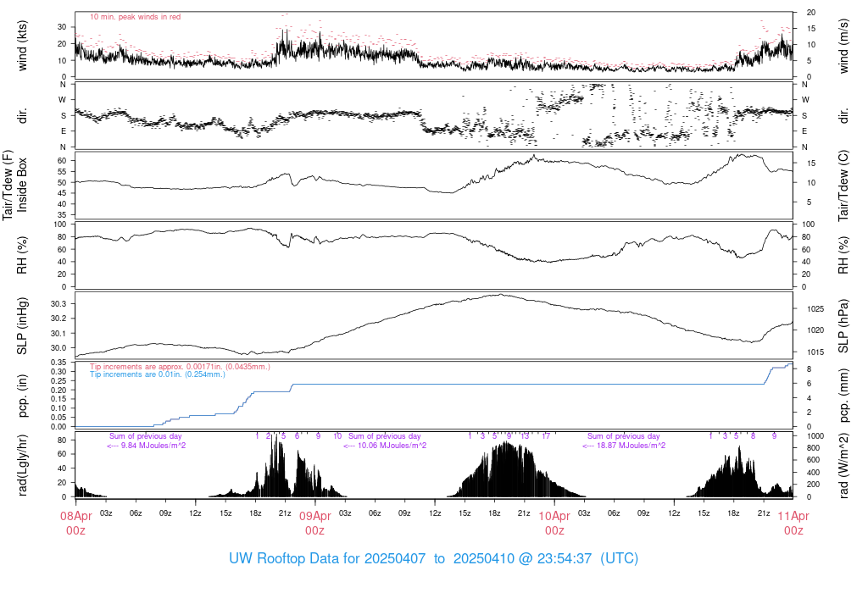Click the 'wind (kts)' axis label
Screen dimensions: 868x593
22,46
